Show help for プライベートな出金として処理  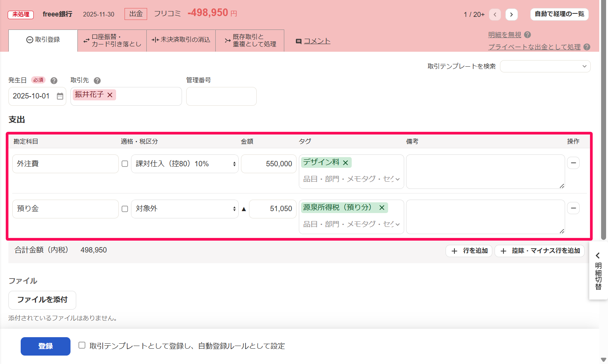(587, 47)
